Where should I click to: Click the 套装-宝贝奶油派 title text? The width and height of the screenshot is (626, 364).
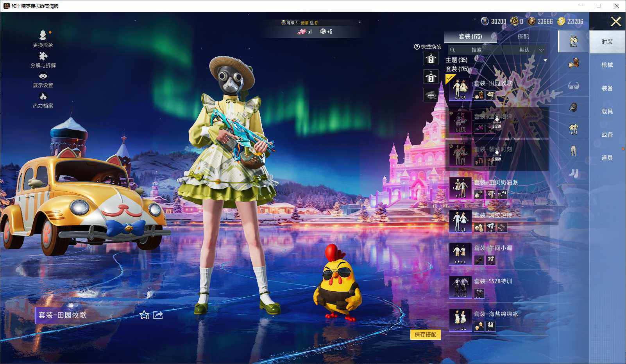pos(496,182)
